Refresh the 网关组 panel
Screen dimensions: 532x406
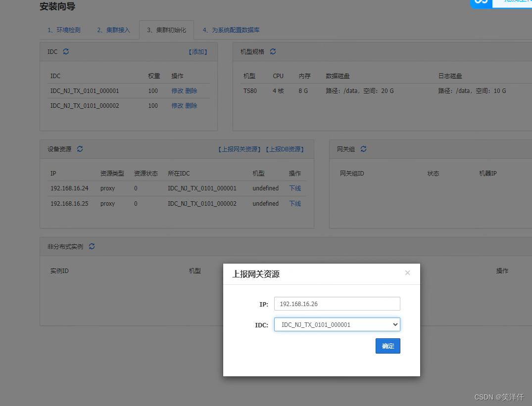[363, 149]
